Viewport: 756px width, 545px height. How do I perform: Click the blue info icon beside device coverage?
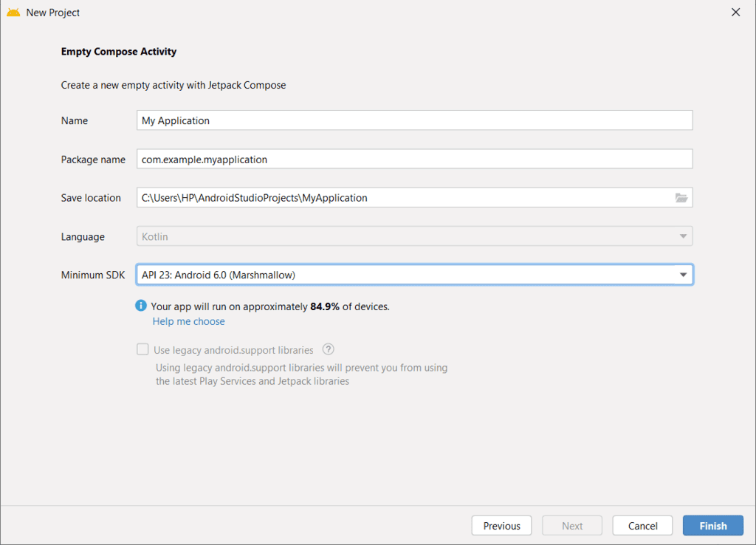coord(141,306)
